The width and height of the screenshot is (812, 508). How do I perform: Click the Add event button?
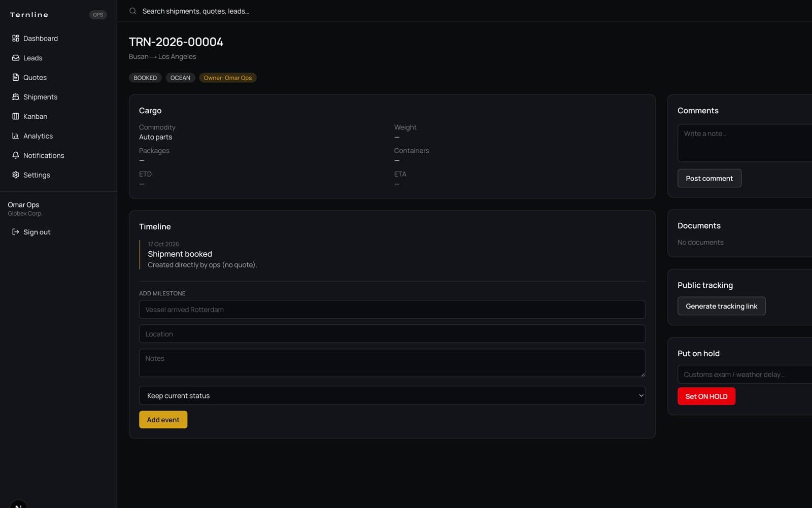163,420
